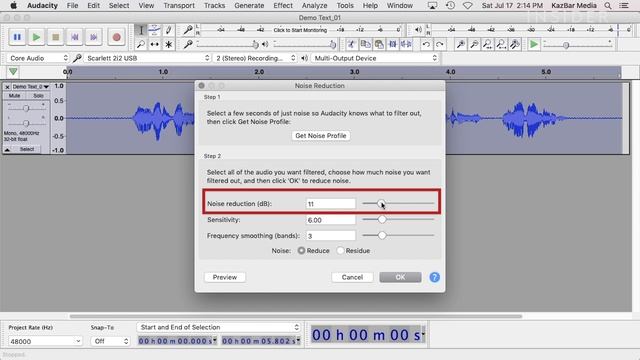Open the Scarlett 2i2 USB device dropdown
640x360 pixels.
click(x=147, y=58)
